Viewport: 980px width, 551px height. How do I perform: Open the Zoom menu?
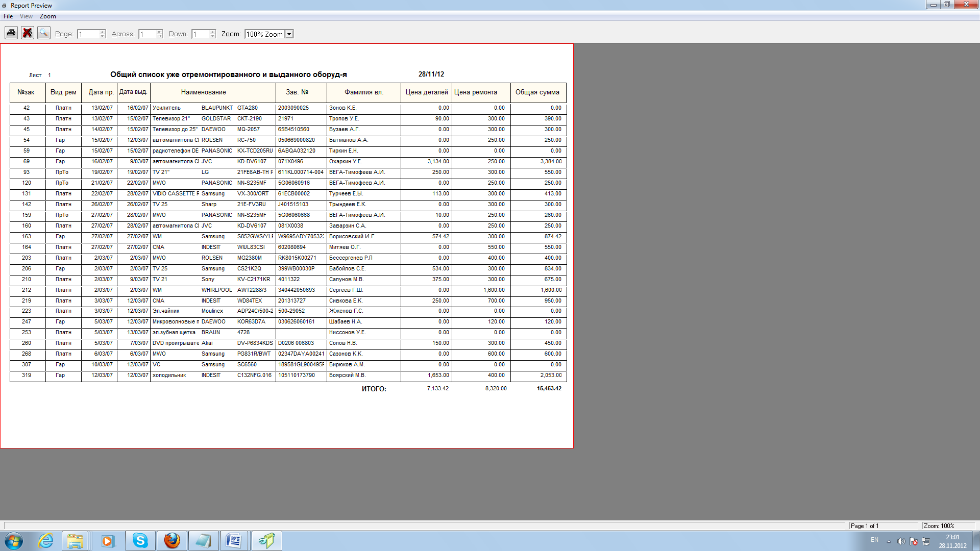click(48, 16)
